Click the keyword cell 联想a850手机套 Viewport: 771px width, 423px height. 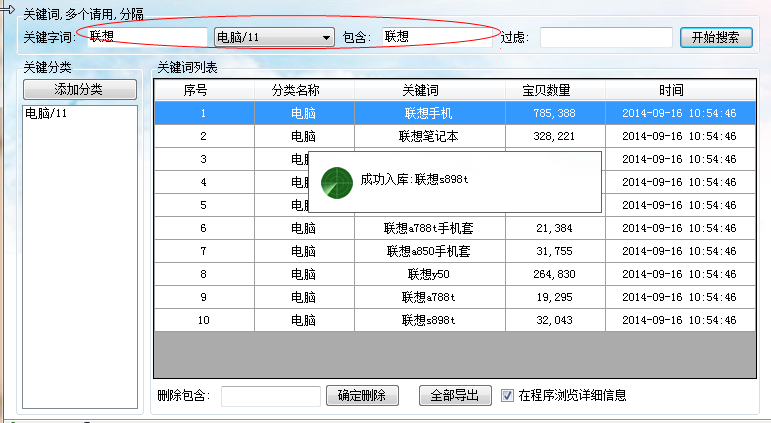[x=429, y=251]
